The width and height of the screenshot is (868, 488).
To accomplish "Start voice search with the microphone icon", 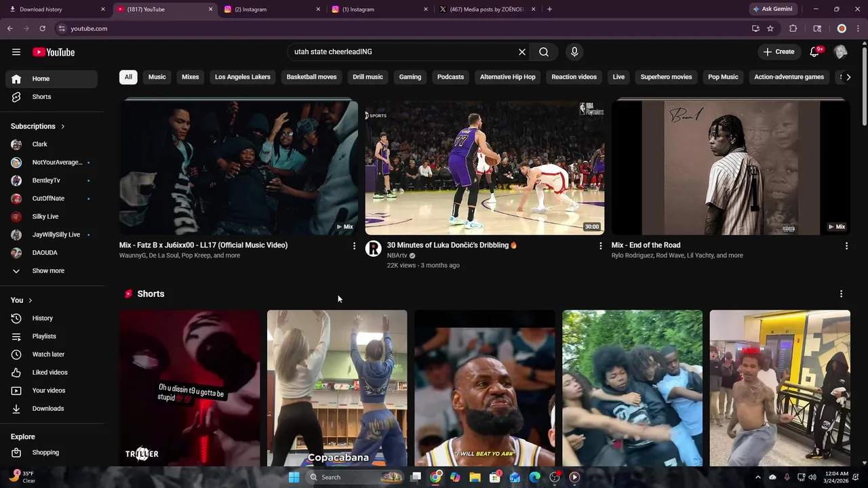I will pos(574,52).
